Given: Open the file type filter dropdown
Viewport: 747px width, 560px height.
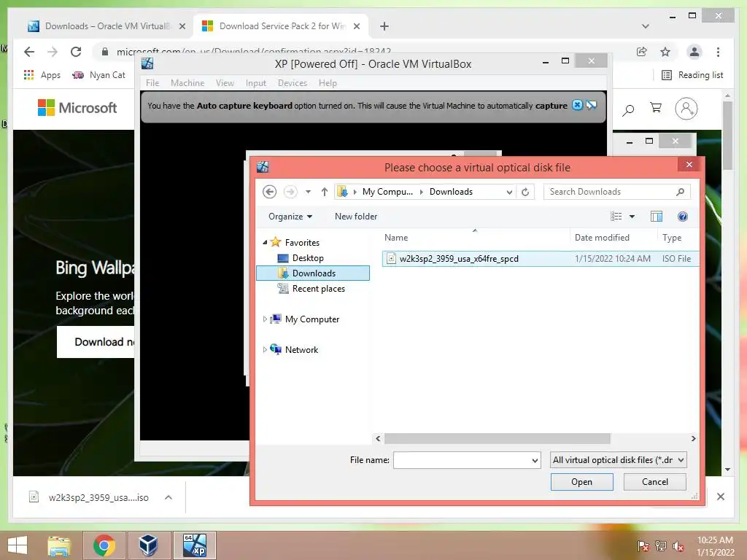Looking at the screenshot, I should (619, 460).
